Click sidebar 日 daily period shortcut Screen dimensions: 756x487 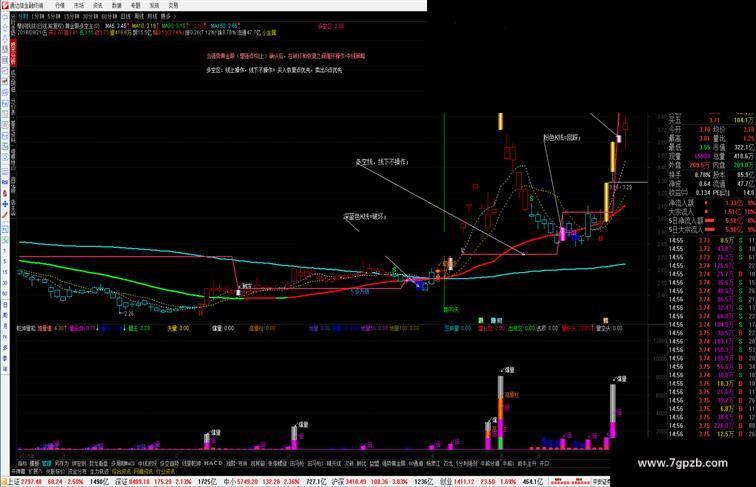coord(5,305)
